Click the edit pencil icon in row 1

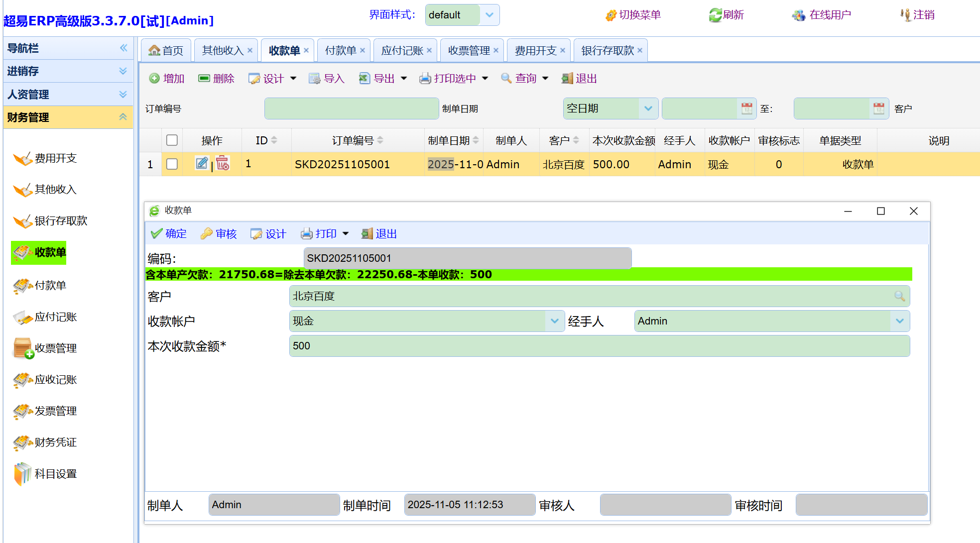(x=202, y=163)
